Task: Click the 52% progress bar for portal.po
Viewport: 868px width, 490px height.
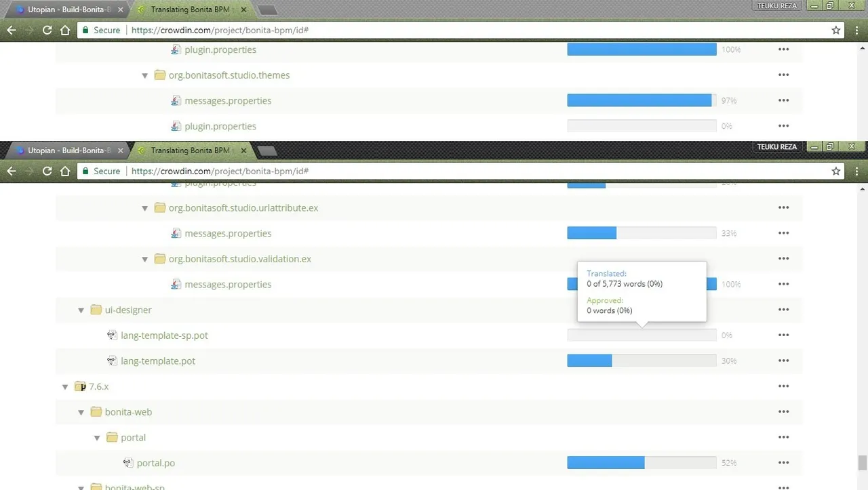Action: 642,463
